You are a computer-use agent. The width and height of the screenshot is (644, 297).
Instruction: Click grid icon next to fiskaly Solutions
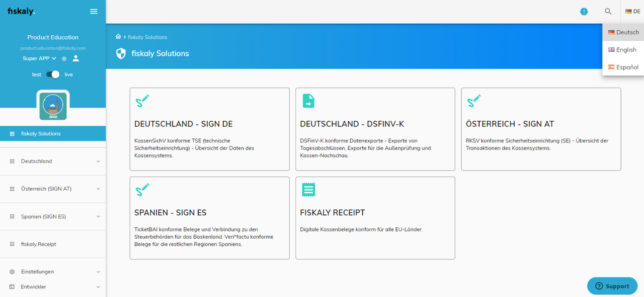pyautogui.click(x=12, y=133)
